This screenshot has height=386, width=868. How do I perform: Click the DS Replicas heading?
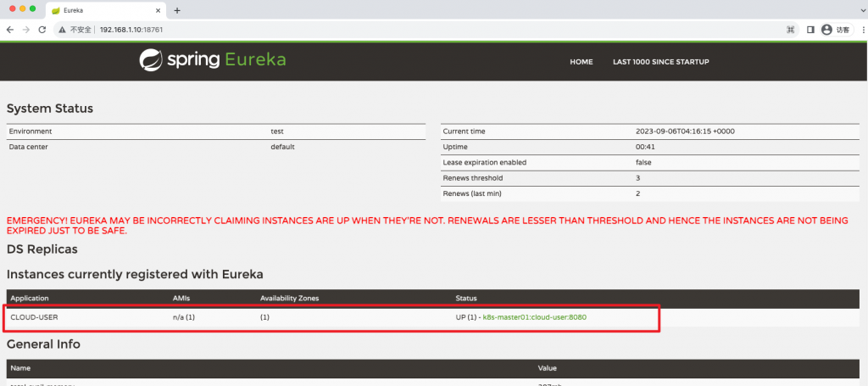(x=42, y=249)
